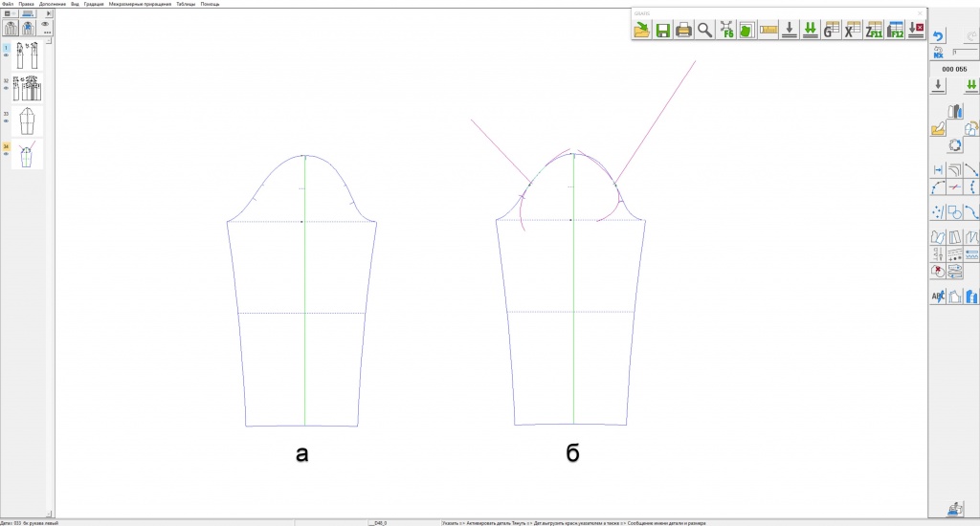Select the magnifying glass zoom tool

click(x=705, y=30)
